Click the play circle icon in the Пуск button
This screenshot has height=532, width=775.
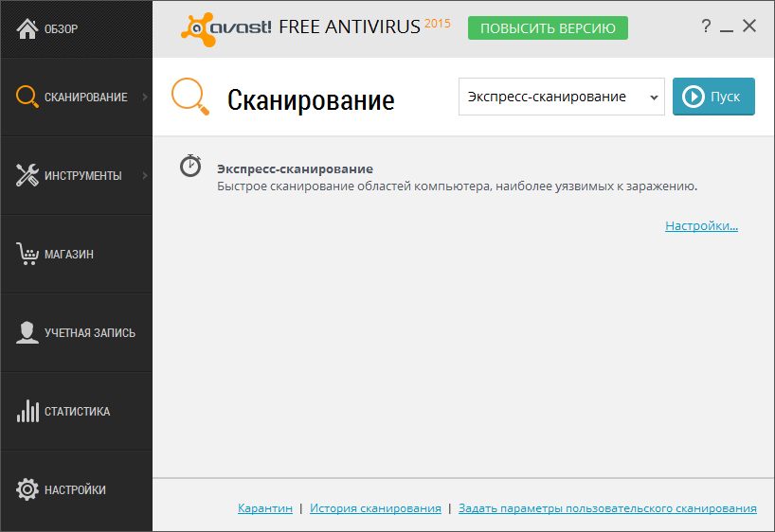tap(694, 97)
